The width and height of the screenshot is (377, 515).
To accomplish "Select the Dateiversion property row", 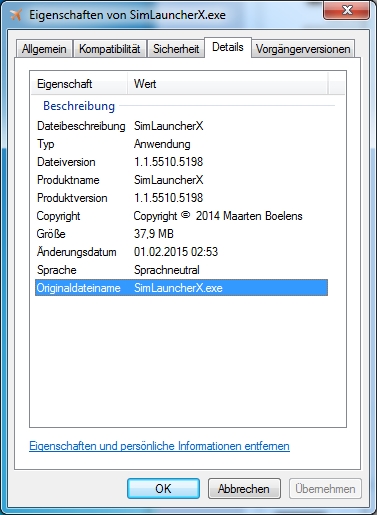I will (x=181, y=162).
